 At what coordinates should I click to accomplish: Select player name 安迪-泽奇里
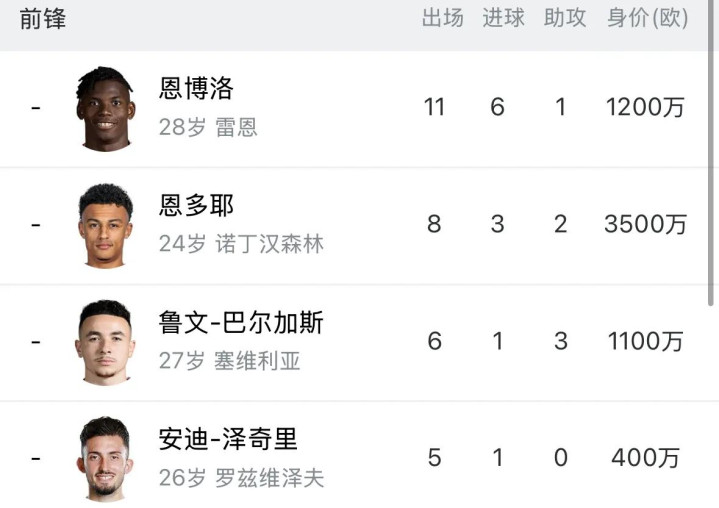click(x=228, y=439)
